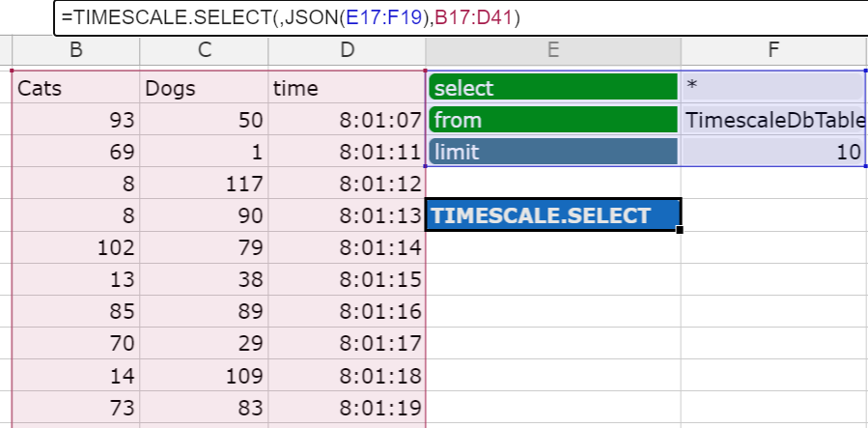Select the time cell 8:01:14
Viewport: 868px width, 428px height.
pos(347,247)
